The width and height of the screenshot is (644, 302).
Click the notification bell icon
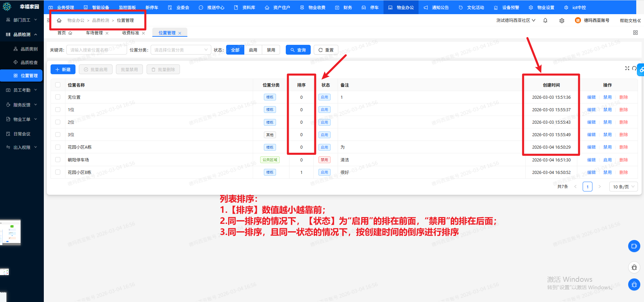pos(545,21)
